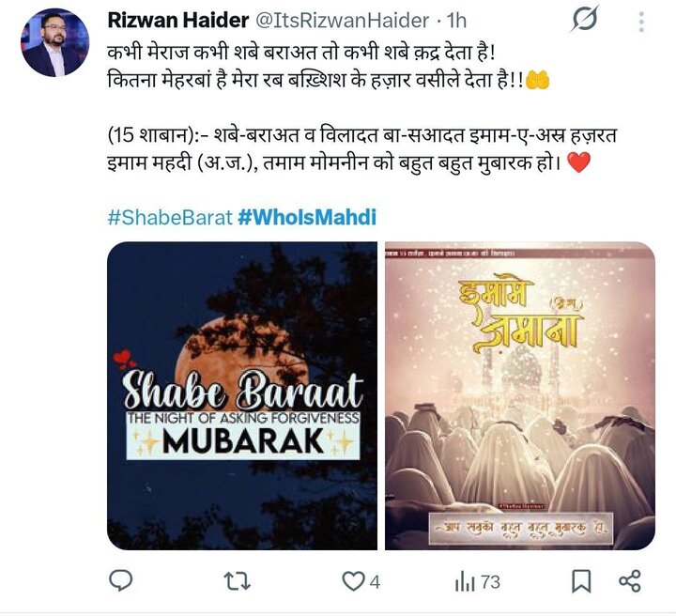Follow the #ShabeBarat hashtag
This screenshot has height=616, width=676.
point(170,217)
